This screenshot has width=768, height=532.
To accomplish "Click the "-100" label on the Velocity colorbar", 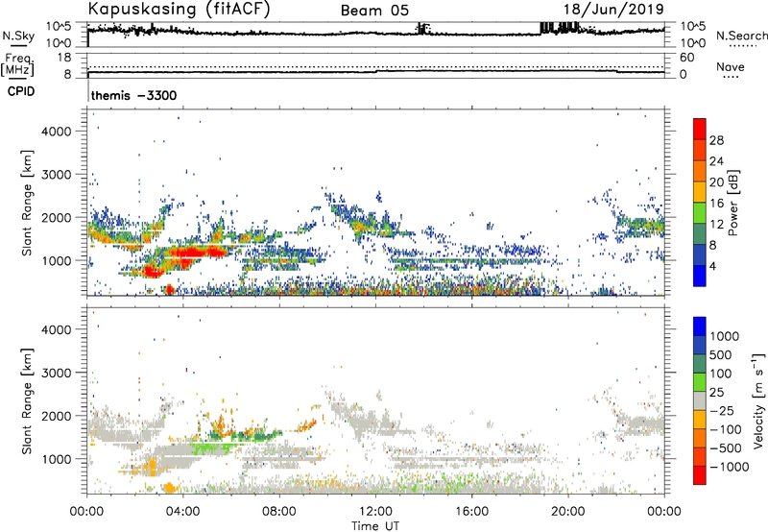I will pos(726,429).
